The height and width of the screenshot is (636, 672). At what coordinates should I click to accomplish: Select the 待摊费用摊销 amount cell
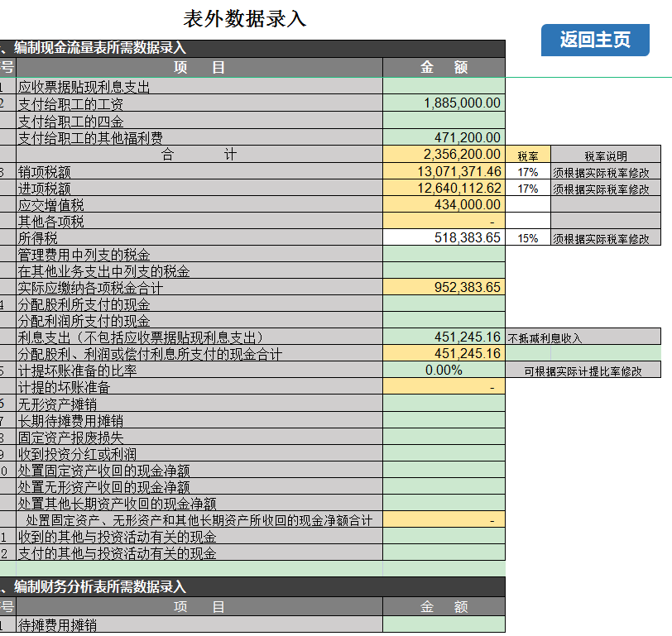pos(444,624)
